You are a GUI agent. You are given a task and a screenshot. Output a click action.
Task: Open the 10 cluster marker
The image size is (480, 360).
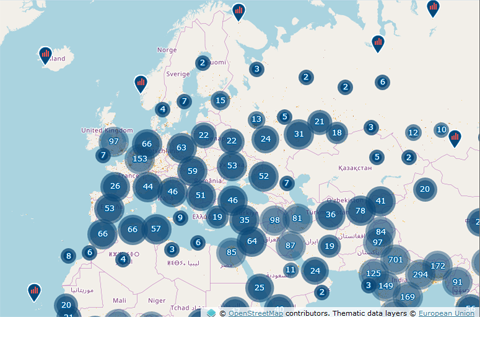442,130
